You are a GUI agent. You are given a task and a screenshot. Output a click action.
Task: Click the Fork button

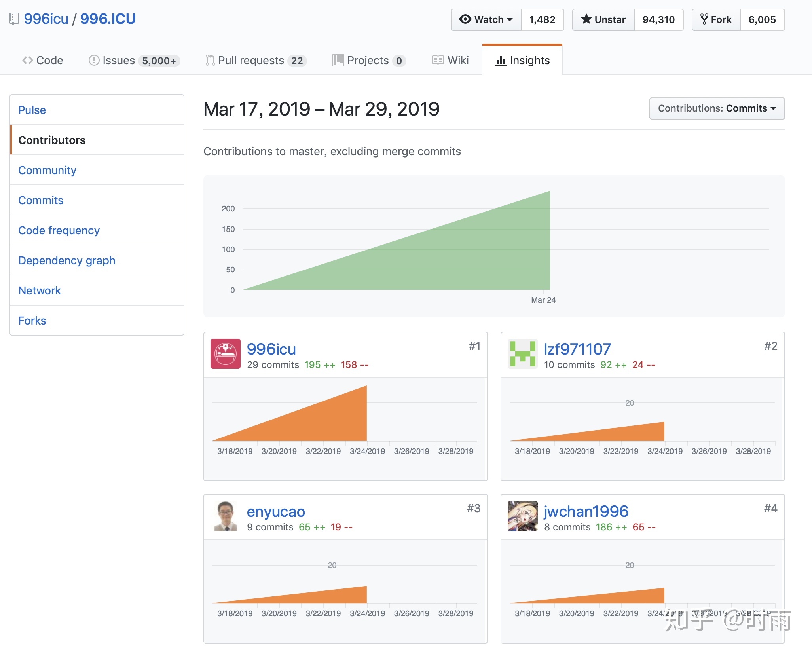(716, 19)
